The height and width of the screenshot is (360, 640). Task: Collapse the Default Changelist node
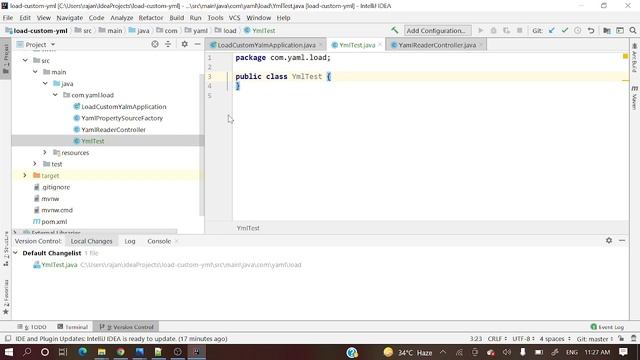click(x=16, y=253)
